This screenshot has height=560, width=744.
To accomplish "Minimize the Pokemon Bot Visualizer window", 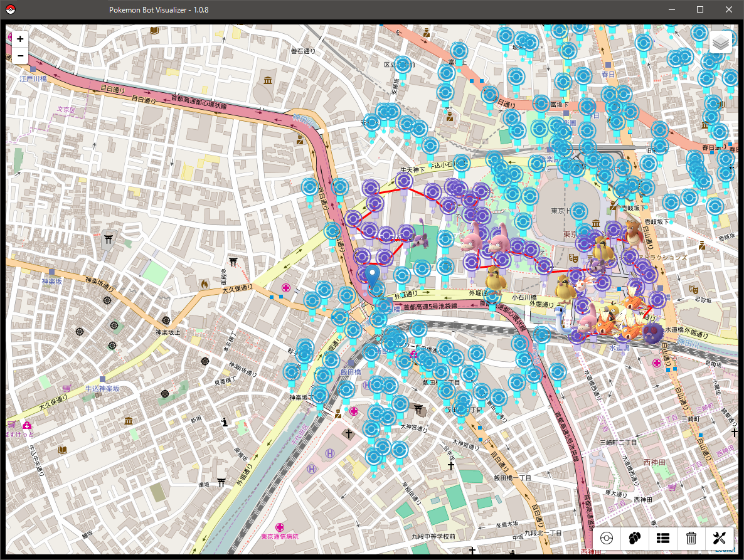I will 671,9.
